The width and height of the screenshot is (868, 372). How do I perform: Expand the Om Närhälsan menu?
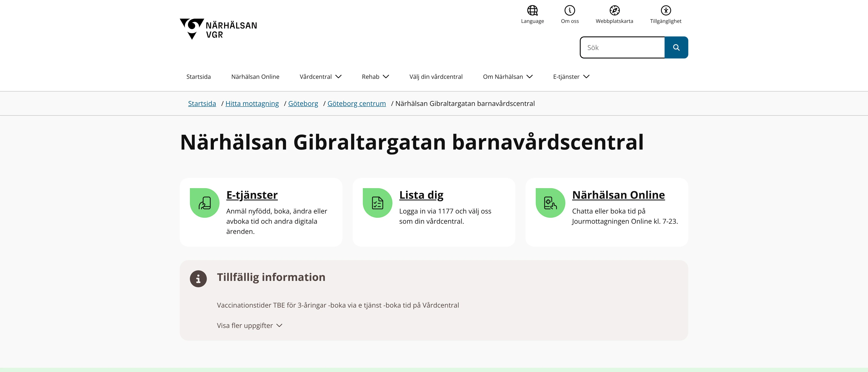point(508,77)
